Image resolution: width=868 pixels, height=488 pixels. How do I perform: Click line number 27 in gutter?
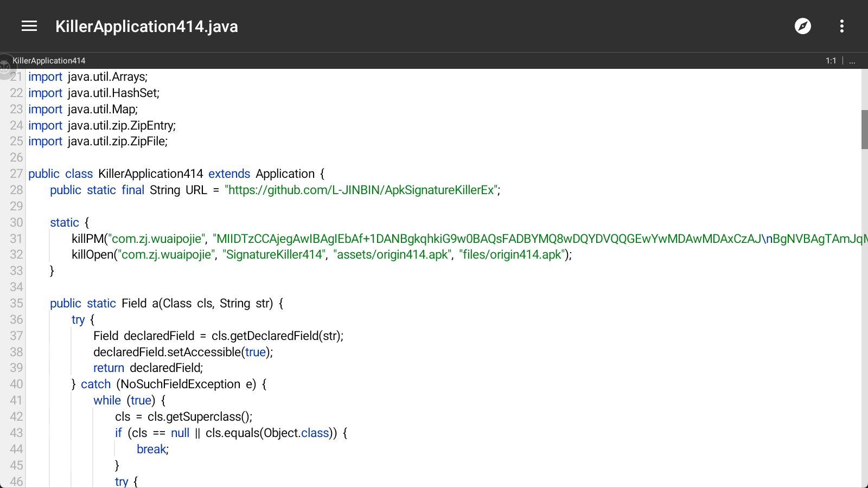tap(16, 174)
